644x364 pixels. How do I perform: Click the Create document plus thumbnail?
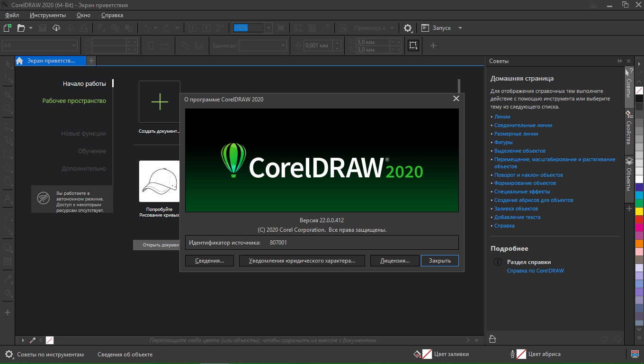160,102
